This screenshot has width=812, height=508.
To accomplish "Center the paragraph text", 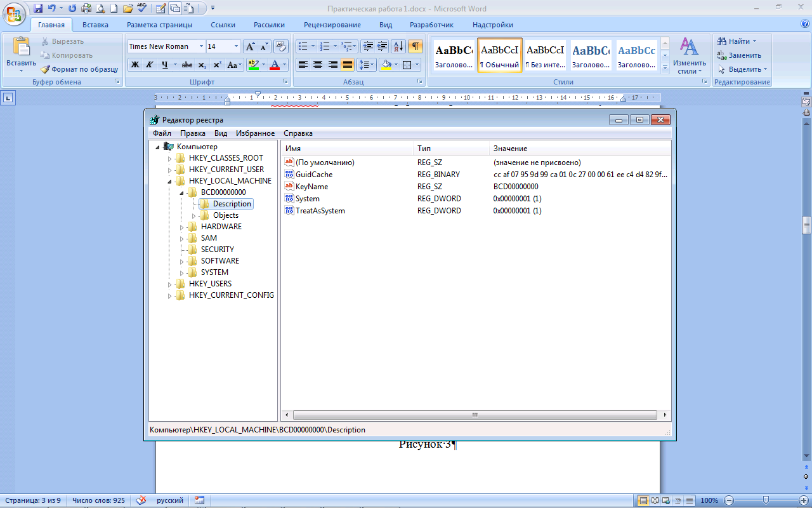I will coord(318,65).
